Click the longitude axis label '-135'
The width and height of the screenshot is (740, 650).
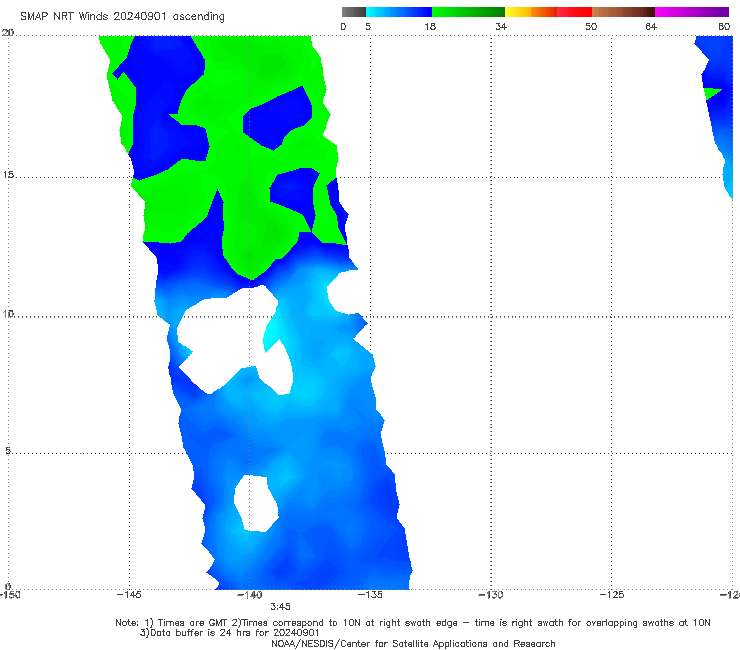(x=370, y=595)
